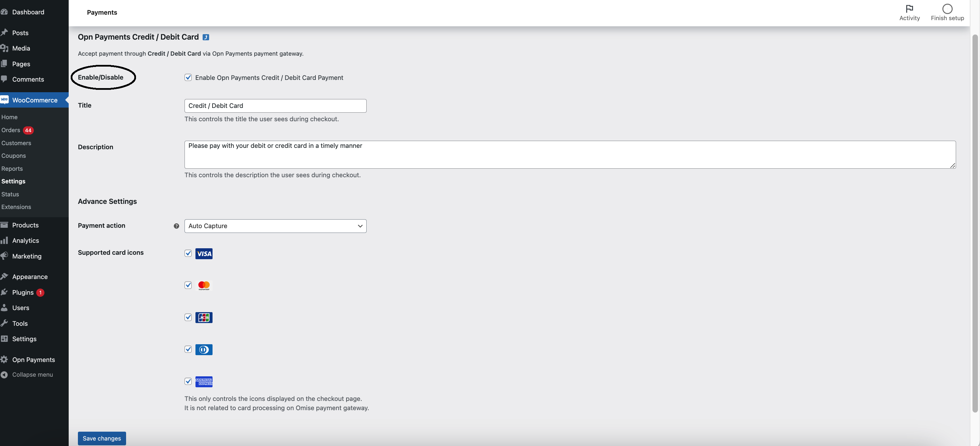Open the Orders page showing 44 orders
980x446 pixels.
[x=11, y=130]
